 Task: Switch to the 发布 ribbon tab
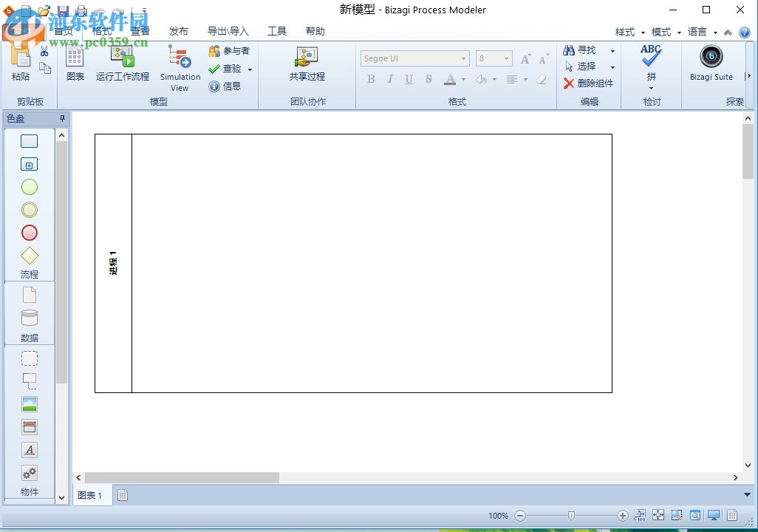(178, 31)
